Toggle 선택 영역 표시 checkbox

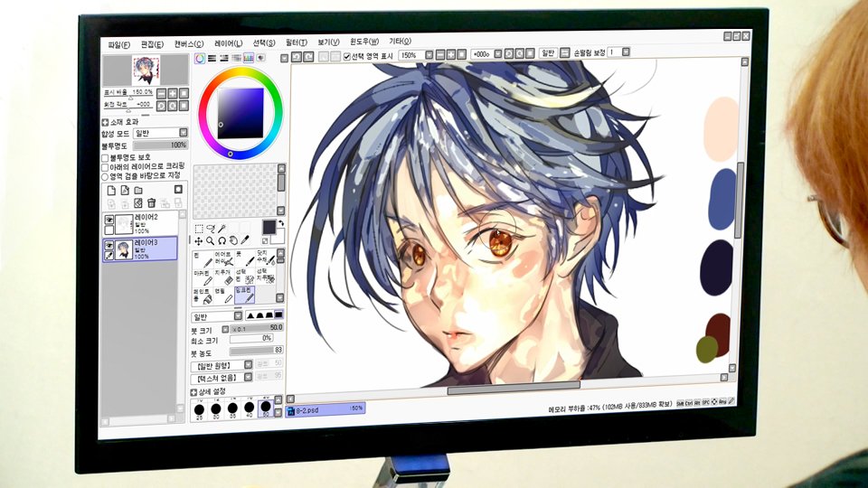click(347, 56)
